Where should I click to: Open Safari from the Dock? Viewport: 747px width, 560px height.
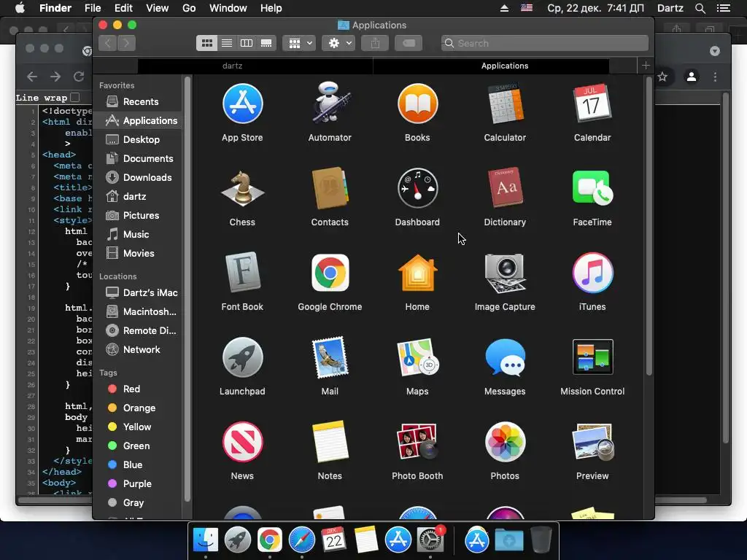(x=301, y=540)
